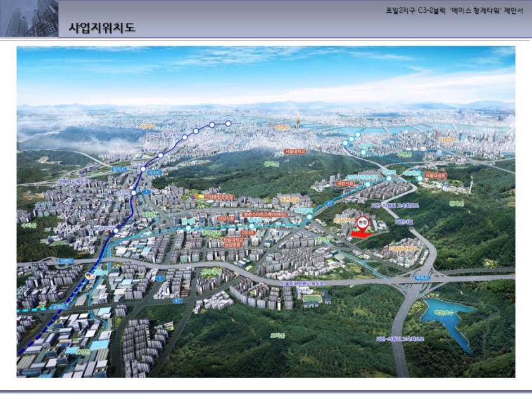This screenshot has width=532, height=399.
Task: Click the 과천시청 orange label
Action: point(345,182)
